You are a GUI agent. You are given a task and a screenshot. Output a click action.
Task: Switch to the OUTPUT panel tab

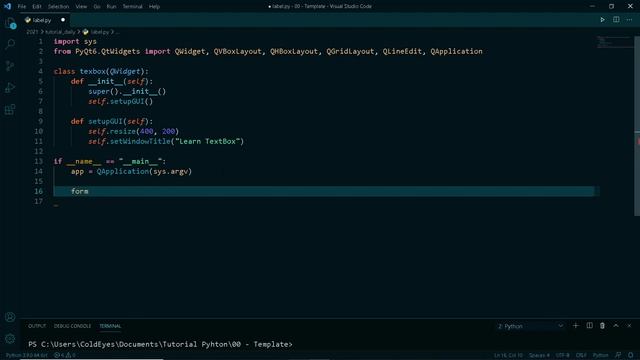tap(37, 326)
